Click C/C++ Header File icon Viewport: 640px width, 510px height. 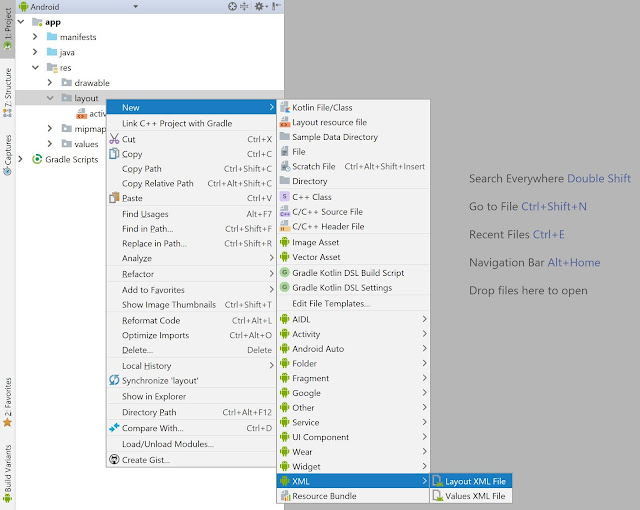(x=285, y=226)
